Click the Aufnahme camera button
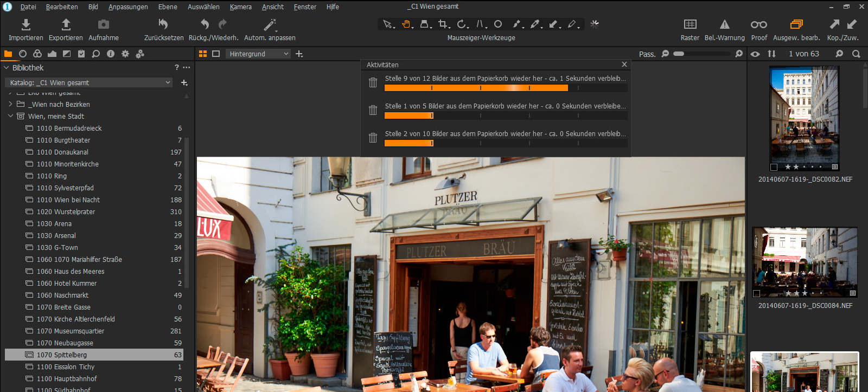868x392 pixels. [x=103, y=30]
